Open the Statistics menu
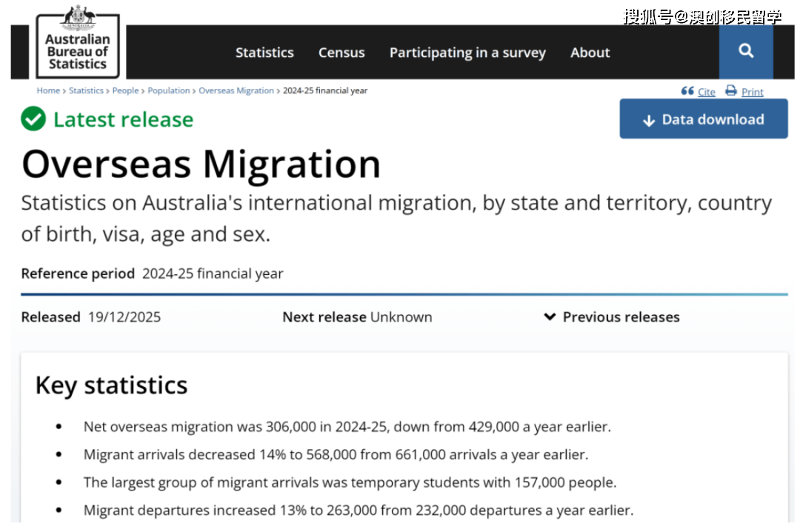800x532 pixels. tap(264, 53)
